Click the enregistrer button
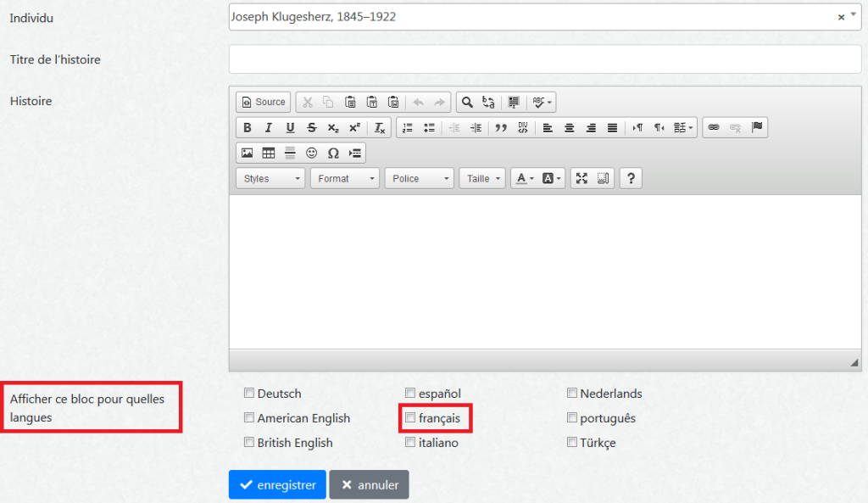 [277, 485]
